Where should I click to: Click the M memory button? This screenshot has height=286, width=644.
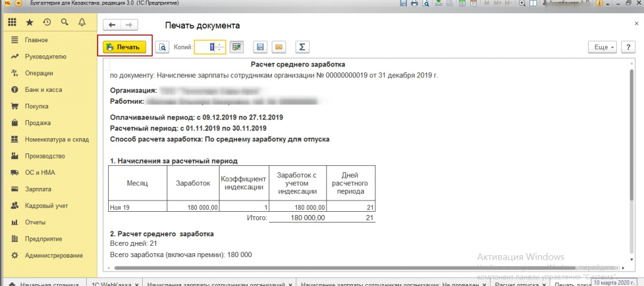pyautogui.click(x=487, y=3)
